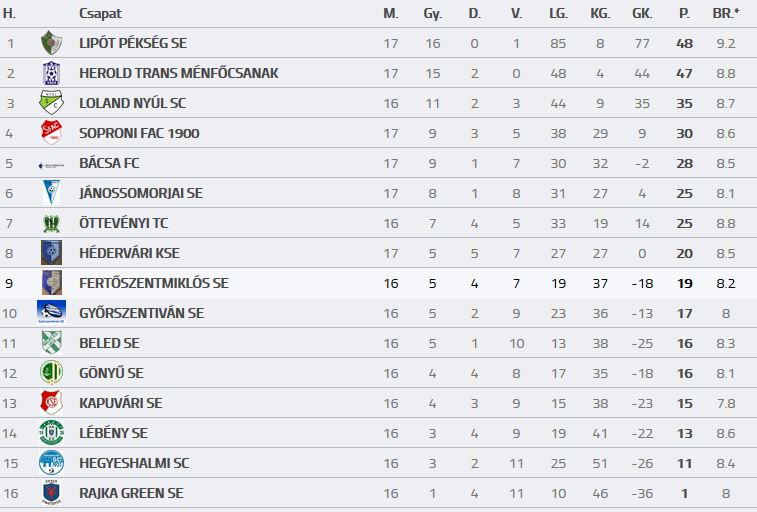Screen dimensions: 757x512
Task: Open the Fertőszentmiklós SE team page
Action: (x=153, y=283)
